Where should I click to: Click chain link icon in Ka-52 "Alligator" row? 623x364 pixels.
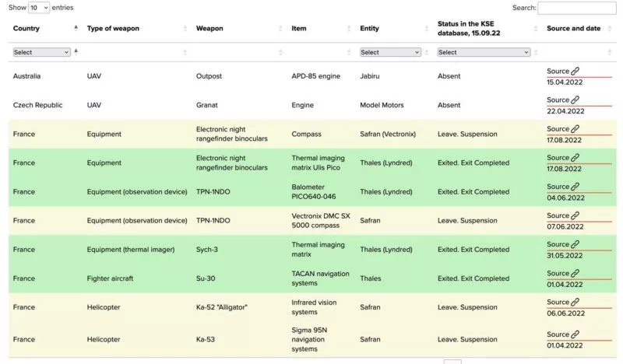click(575, 302)
